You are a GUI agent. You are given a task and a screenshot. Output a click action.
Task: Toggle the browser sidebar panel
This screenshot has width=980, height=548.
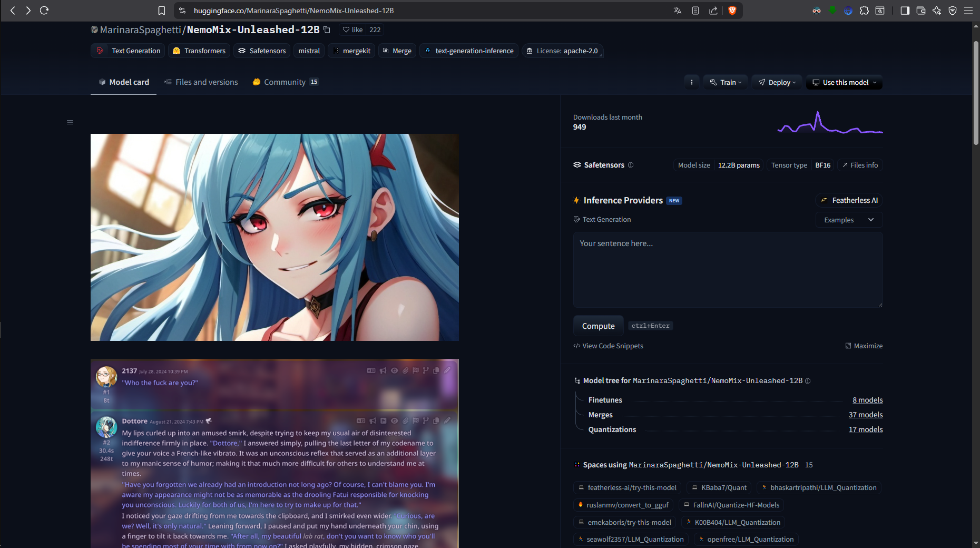tap(905, 10)
